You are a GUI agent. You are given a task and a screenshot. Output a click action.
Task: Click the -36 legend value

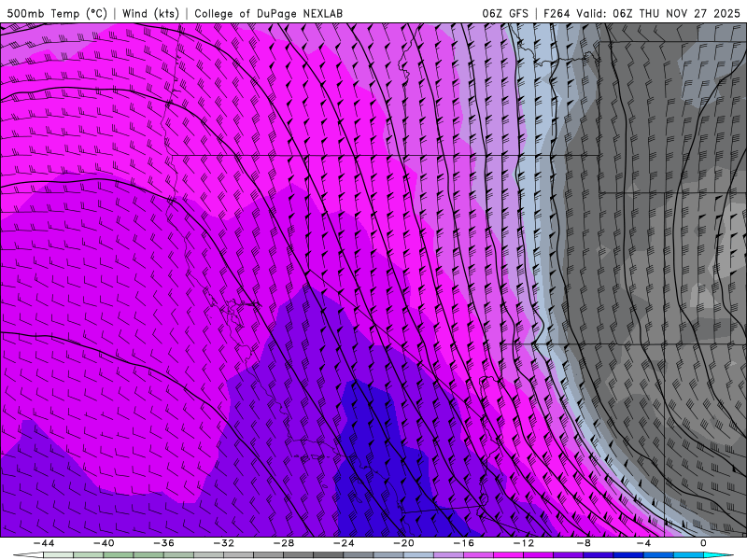pyautogui.click(x=163, y=543)
